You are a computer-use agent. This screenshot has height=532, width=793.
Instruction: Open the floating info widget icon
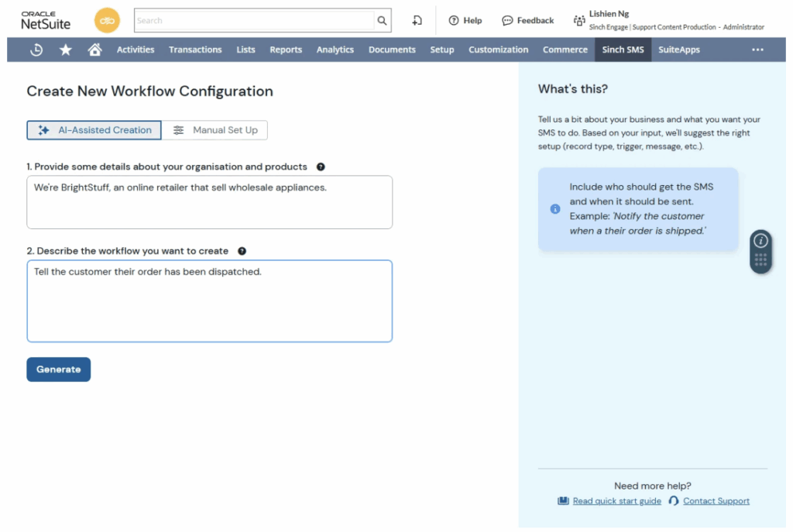(x=760, y=241)
